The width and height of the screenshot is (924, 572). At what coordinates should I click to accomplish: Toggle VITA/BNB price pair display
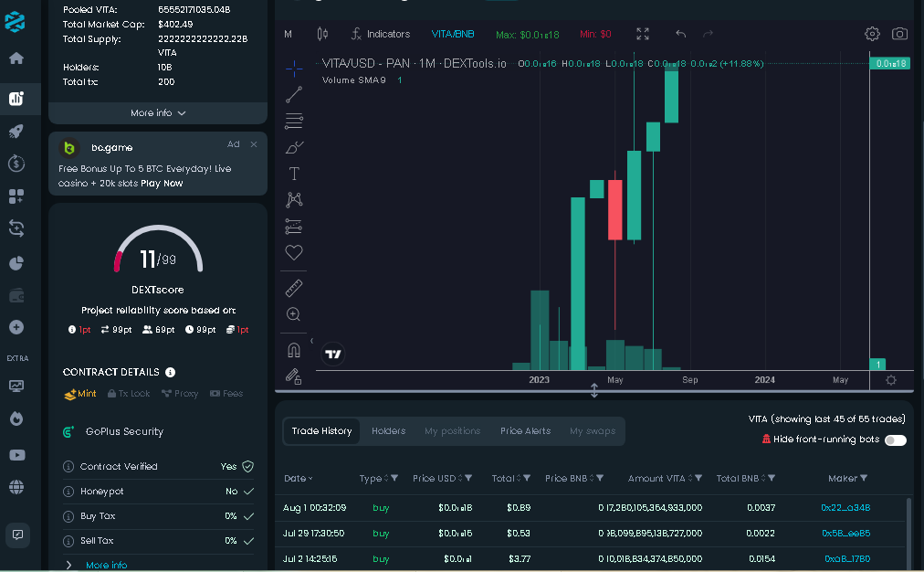453,34
